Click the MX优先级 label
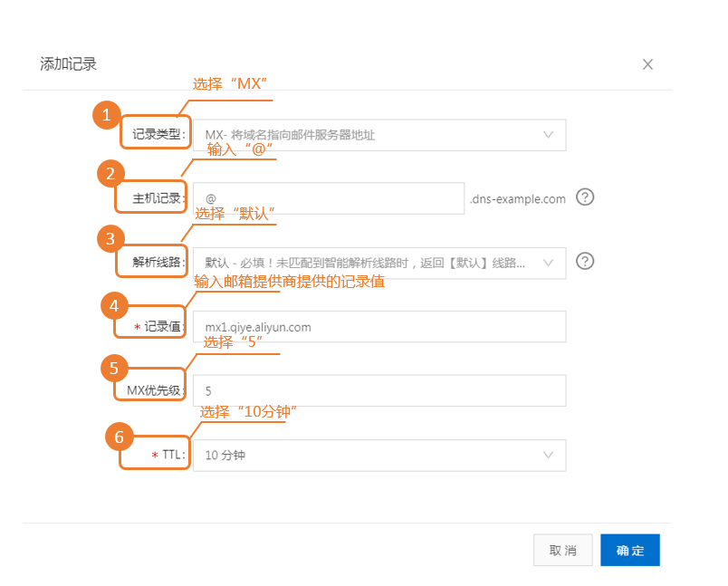The width and height of the screenshot is (728, 586). [x=156, y=390]
